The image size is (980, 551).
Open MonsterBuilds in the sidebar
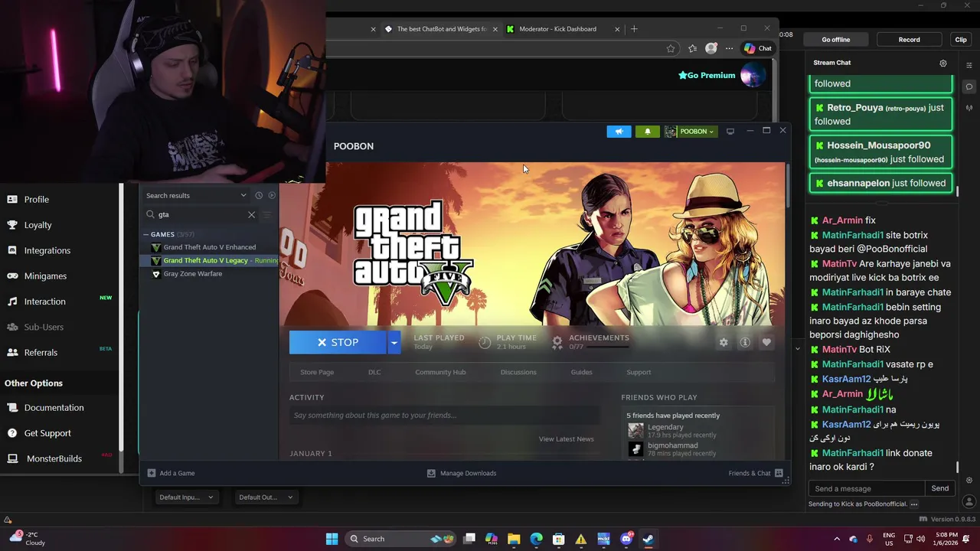coord(54,458)
